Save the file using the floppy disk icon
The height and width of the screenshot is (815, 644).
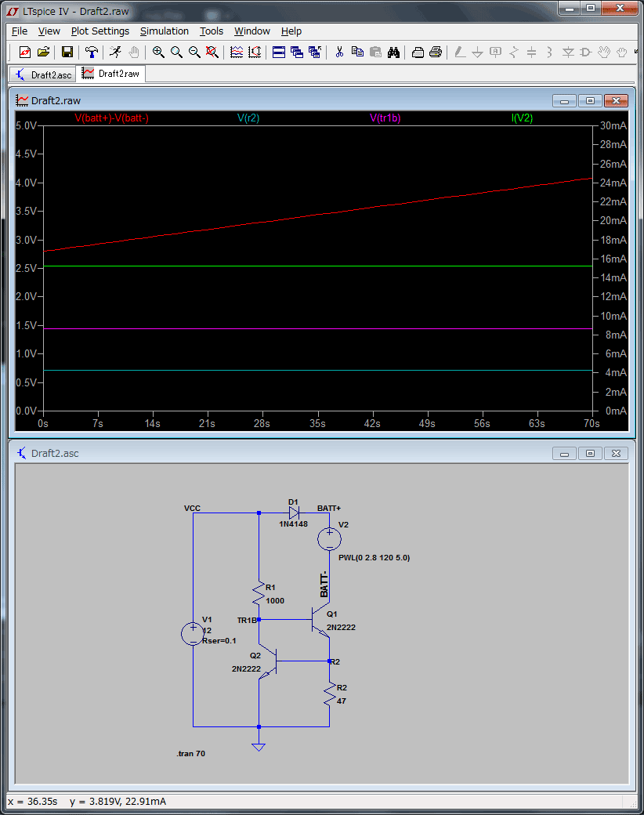point(67,52)
